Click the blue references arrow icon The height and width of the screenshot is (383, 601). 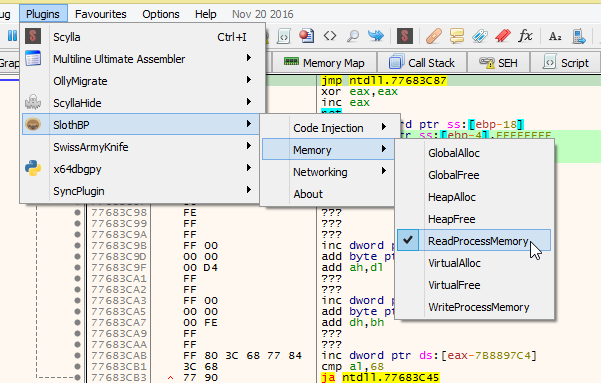376,36
